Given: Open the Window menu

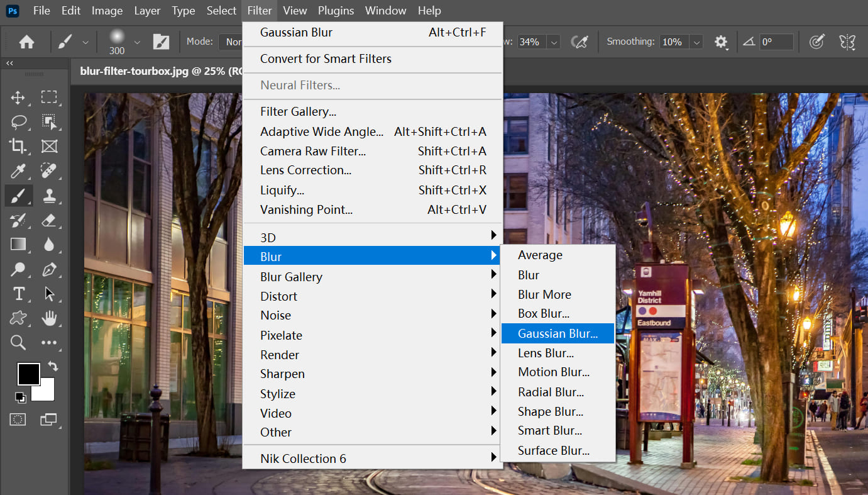Looking at the screenshot, I should click(x=385, y=11).
